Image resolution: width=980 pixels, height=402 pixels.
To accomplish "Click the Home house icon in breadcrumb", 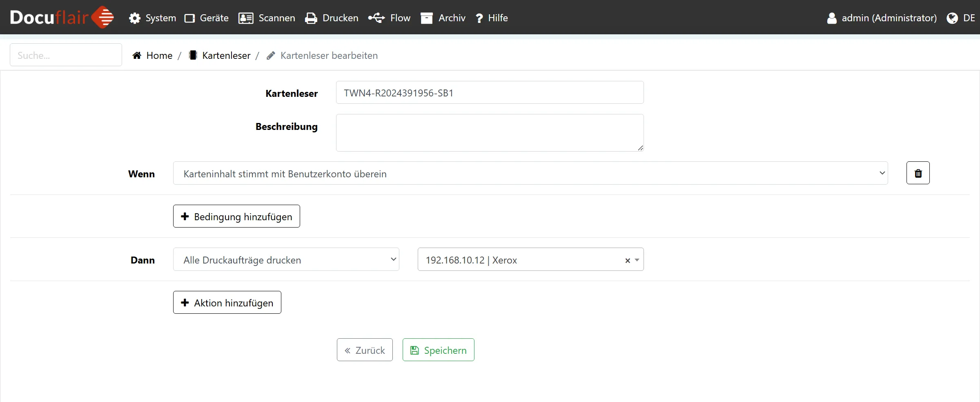I will click(x=137, y=56).
